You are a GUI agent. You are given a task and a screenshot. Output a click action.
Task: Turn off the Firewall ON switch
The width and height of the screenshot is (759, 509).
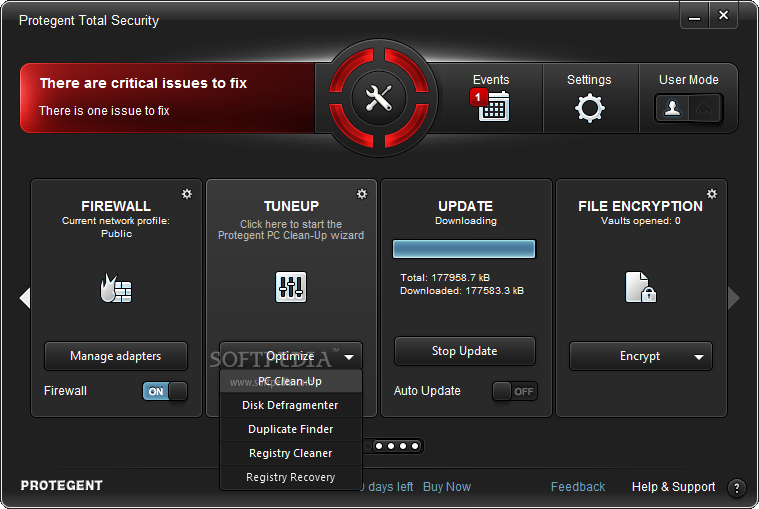coord(165,391)
